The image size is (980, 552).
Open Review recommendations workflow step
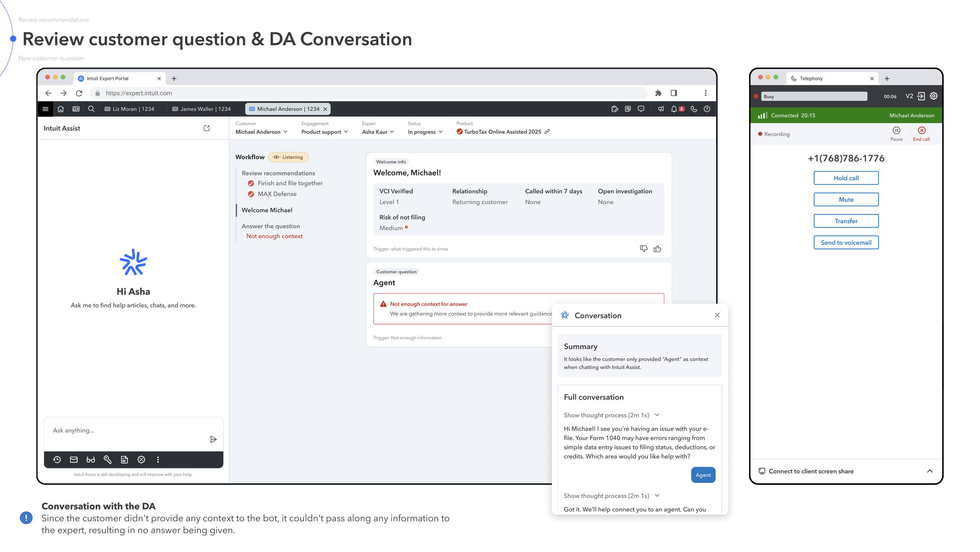point(278,173)
